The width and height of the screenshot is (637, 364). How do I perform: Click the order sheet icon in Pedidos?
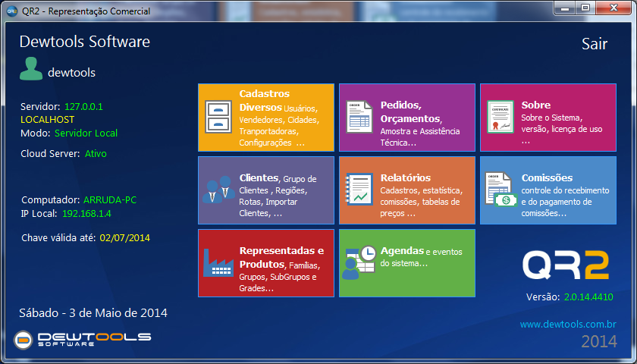coord(359,117)
